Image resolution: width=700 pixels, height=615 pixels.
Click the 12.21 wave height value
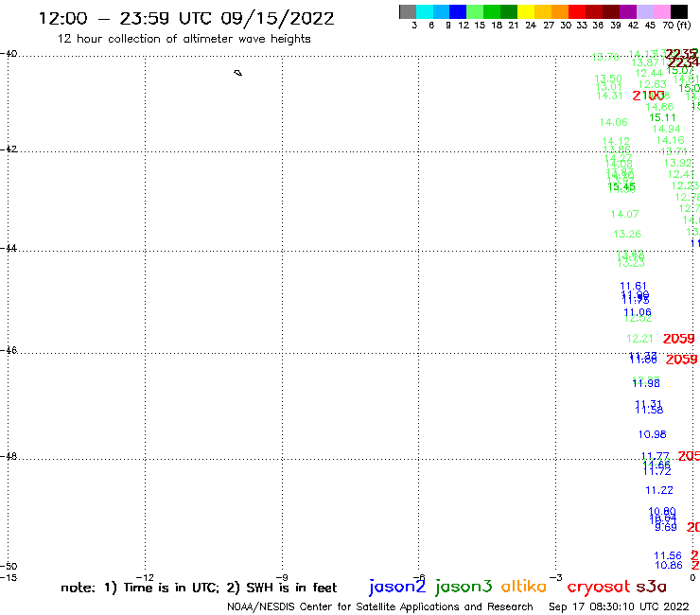click(x=639, y=339)
